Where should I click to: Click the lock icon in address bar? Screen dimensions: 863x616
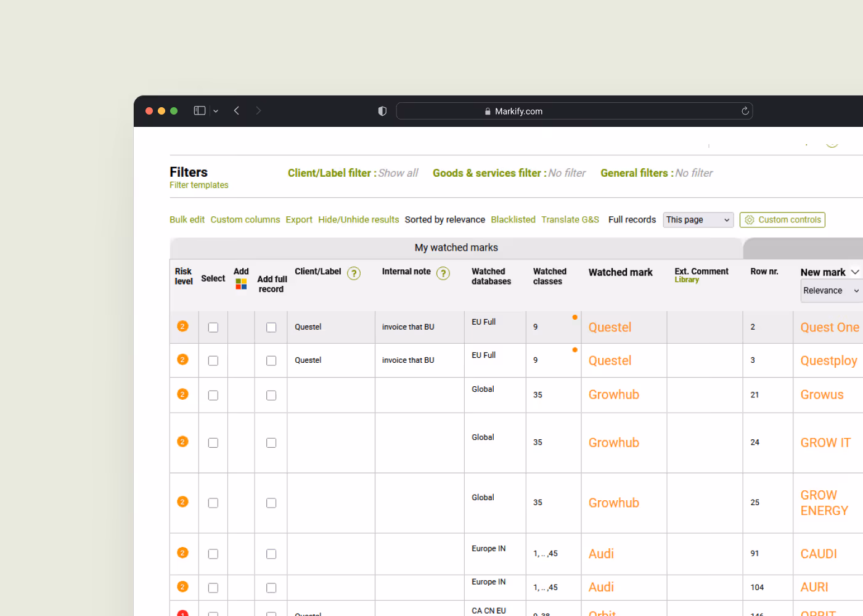488,111
